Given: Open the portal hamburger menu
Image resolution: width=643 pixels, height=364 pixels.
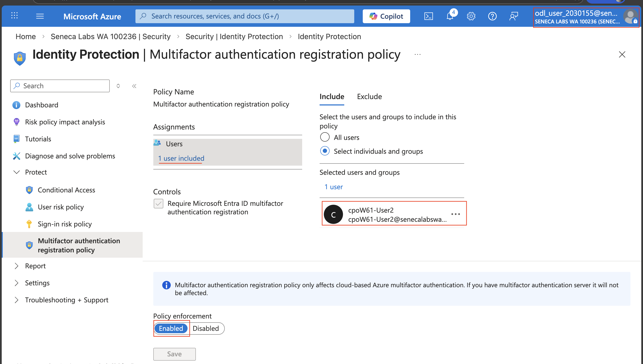Looking at the screenshot, I should 40,16.
